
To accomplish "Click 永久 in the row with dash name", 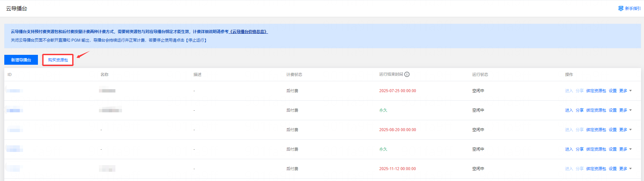I will coord(383,149).
